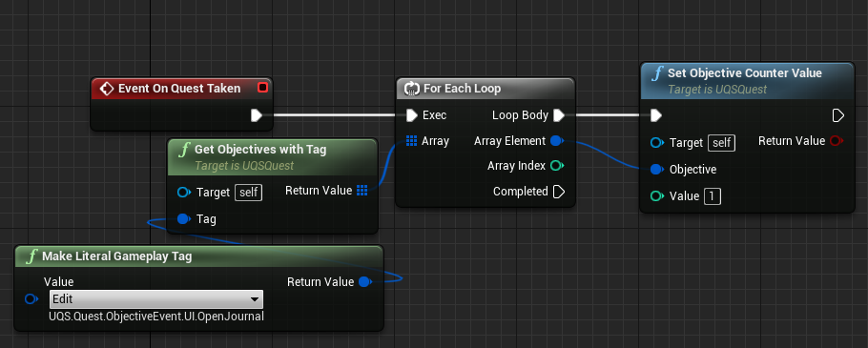Screen dimensions: 868x348
Task: Click the Value field showing 1
Action: pos(712,196)
